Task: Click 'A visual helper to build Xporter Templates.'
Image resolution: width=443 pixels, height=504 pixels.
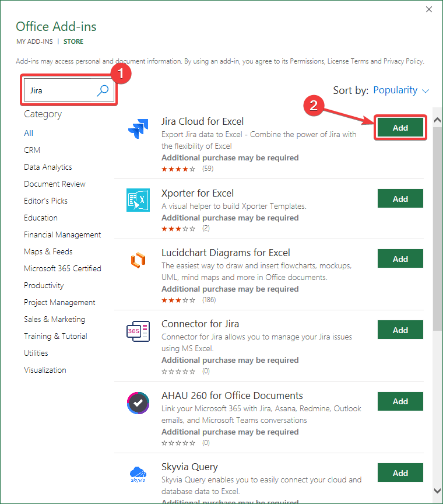Action: click(234, 206)
